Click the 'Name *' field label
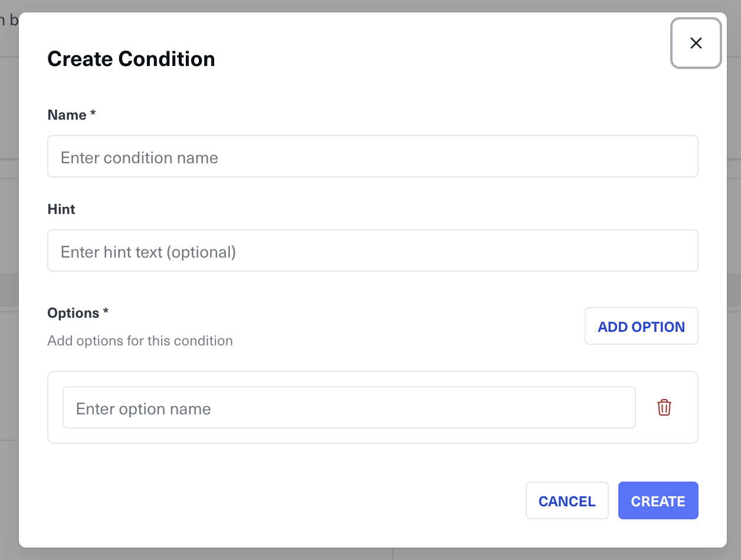Screen dimensions: 741x560 [x=67, y=115]
